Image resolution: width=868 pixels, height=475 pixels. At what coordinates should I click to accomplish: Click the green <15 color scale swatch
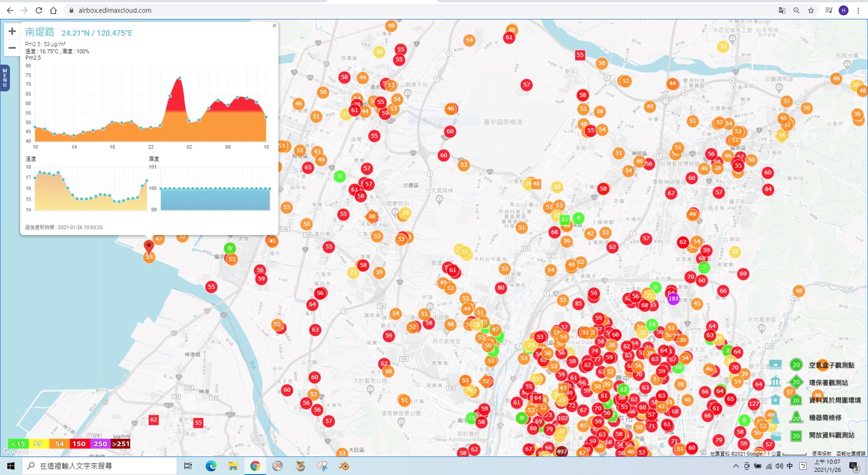(x=18, y=444)
